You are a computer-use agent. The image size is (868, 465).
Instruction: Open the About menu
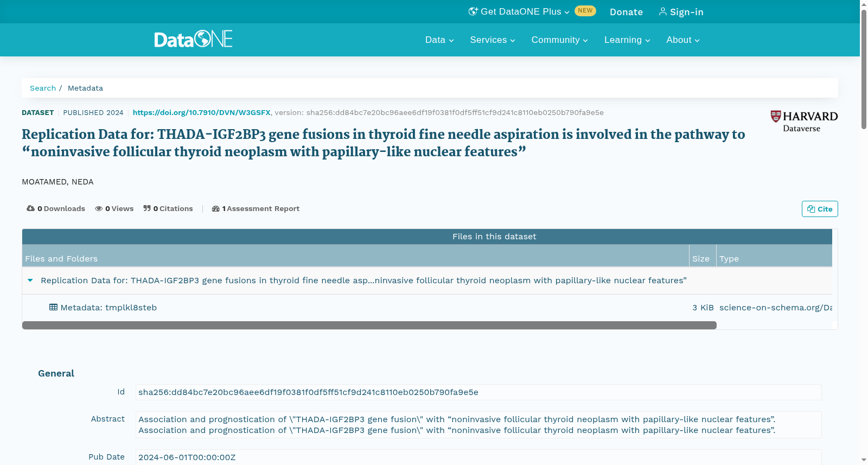tap(683, 40)
